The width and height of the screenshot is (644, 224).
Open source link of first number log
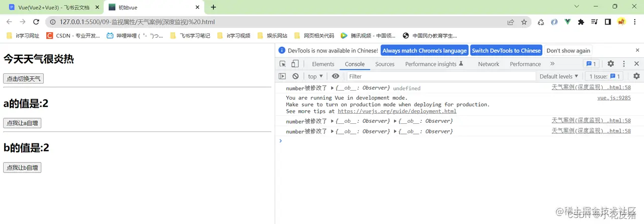coord(591,87)
